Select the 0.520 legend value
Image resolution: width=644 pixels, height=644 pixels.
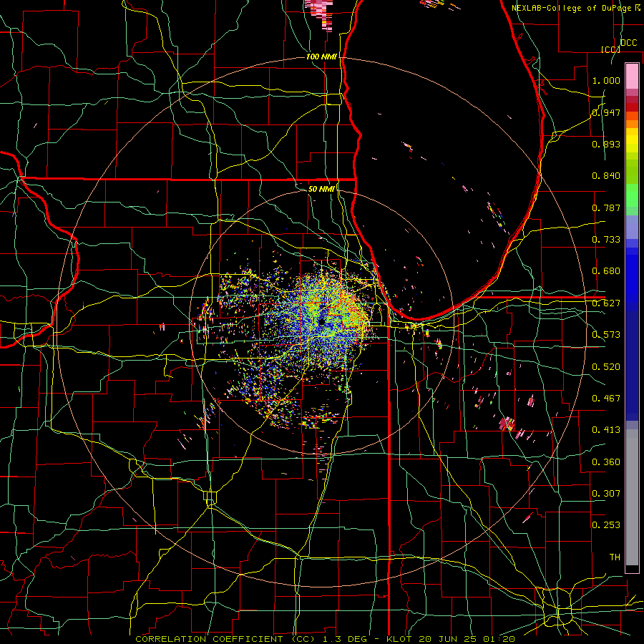(x=606, y=367)
